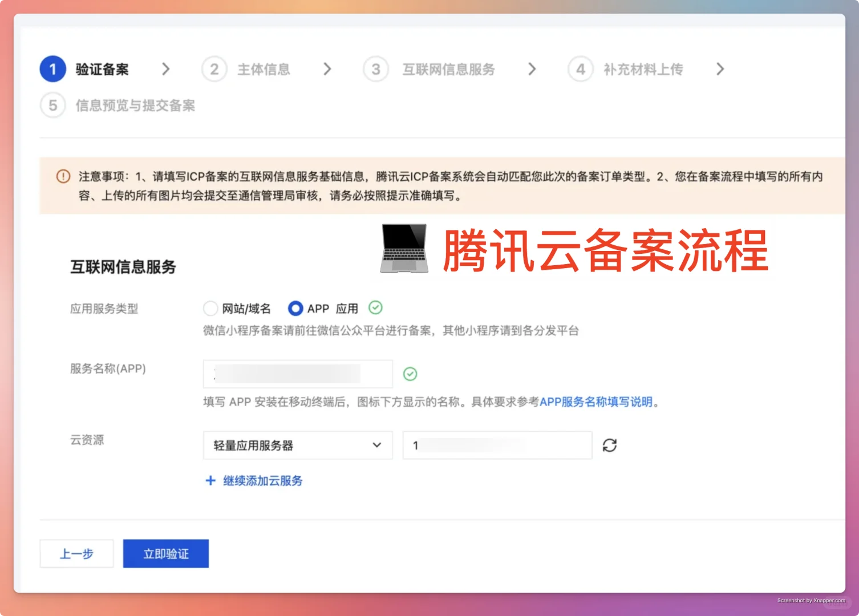Screen dimensions: 859x616
Task: Click the step 1 number circle for 验证备案
Action: [52, 69]
